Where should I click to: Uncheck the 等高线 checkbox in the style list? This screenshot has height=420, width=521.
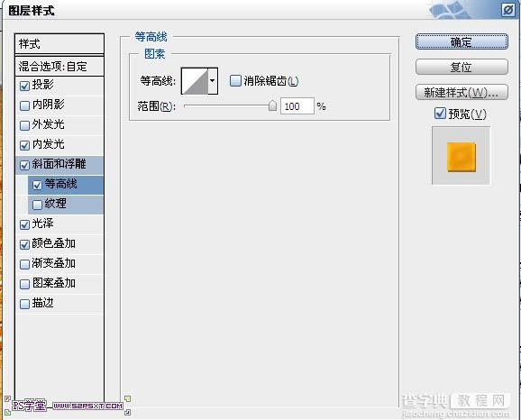point(37,185)
